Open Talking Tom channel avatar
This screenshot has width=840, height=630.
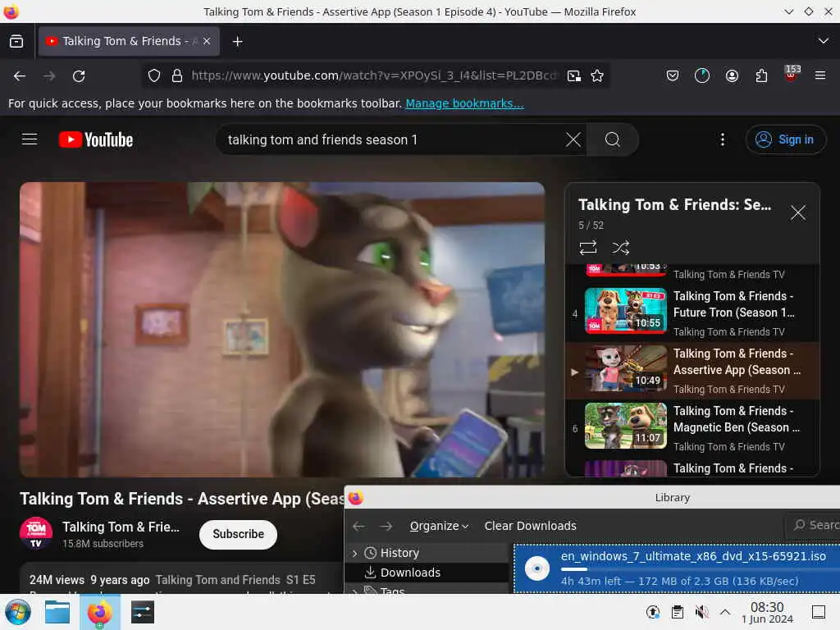[36, 533]
